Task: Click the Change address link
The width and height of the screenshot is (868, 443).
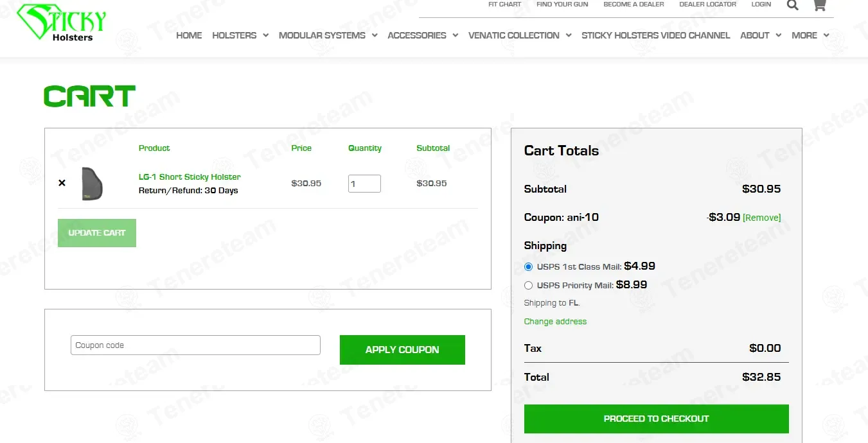Action: [x=555, y=322]
